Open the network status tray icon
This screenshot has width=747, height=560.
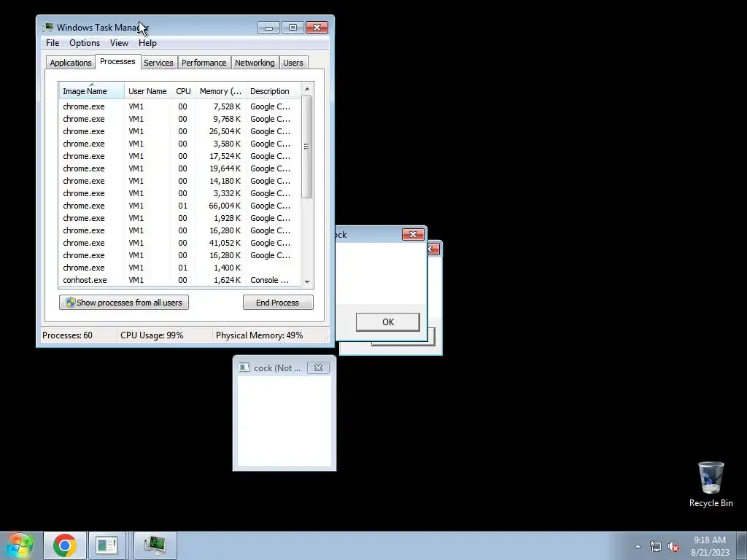point(656,547)
